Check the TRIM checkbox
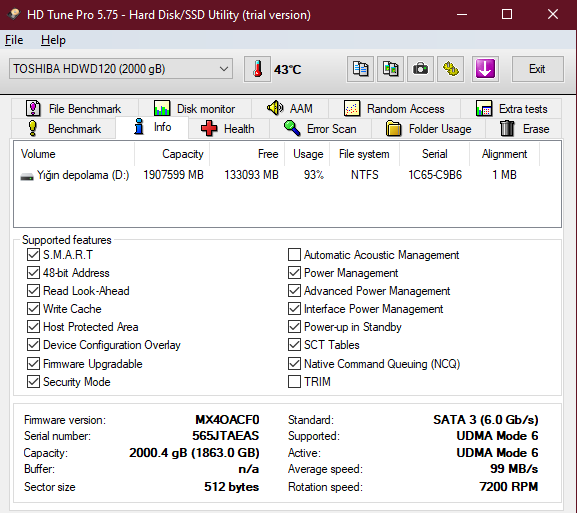Image resolution: width=577 pixels, height=513 pixels. (x=294, y=382)
